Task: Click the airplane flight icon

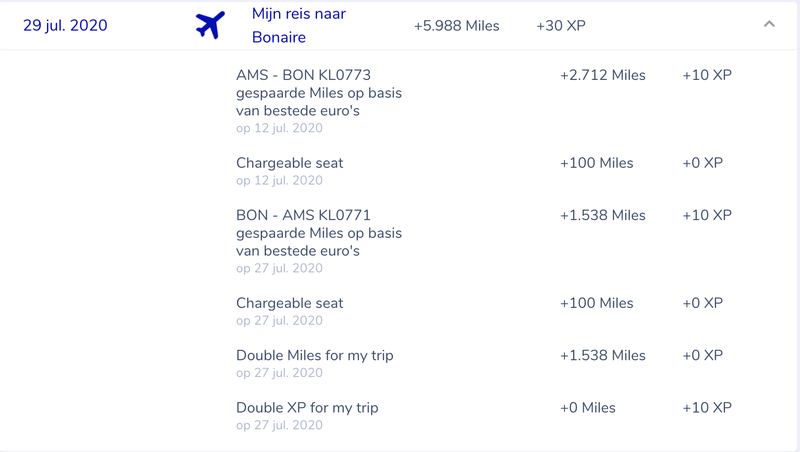Action: point(210,25)
